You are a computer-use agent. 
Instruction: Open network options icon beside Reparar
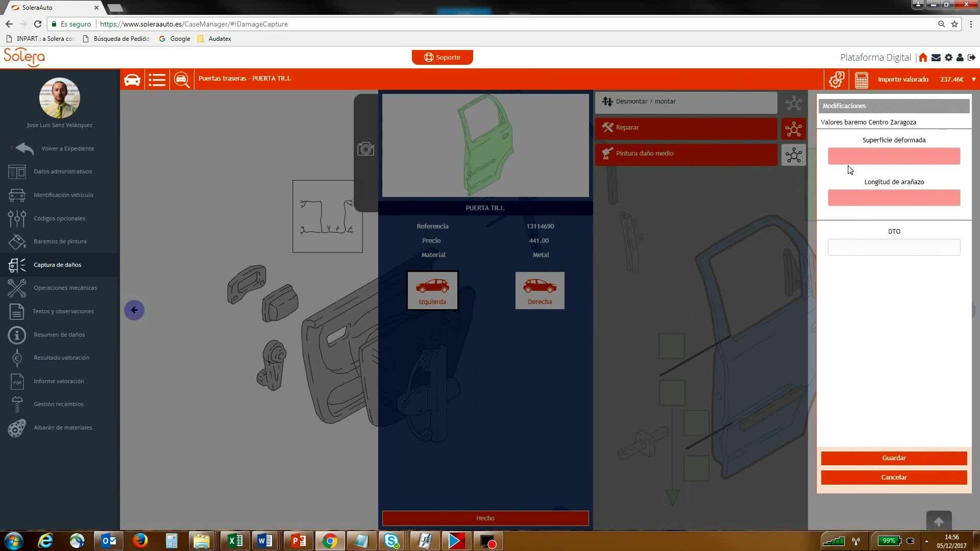(793, 129)
